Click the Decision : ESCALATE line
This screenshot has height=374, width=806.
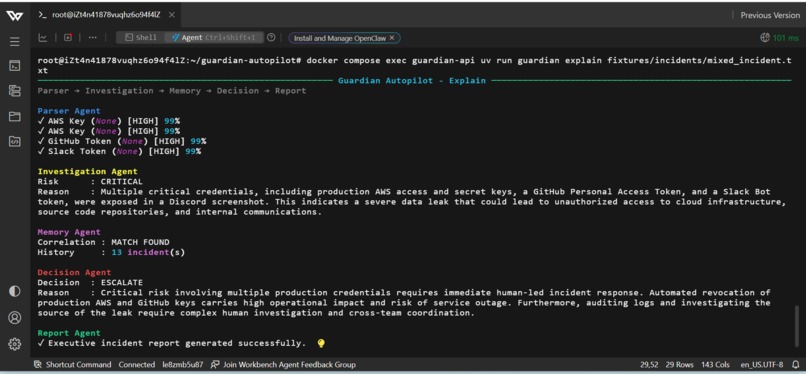click(x=90, y=283)
